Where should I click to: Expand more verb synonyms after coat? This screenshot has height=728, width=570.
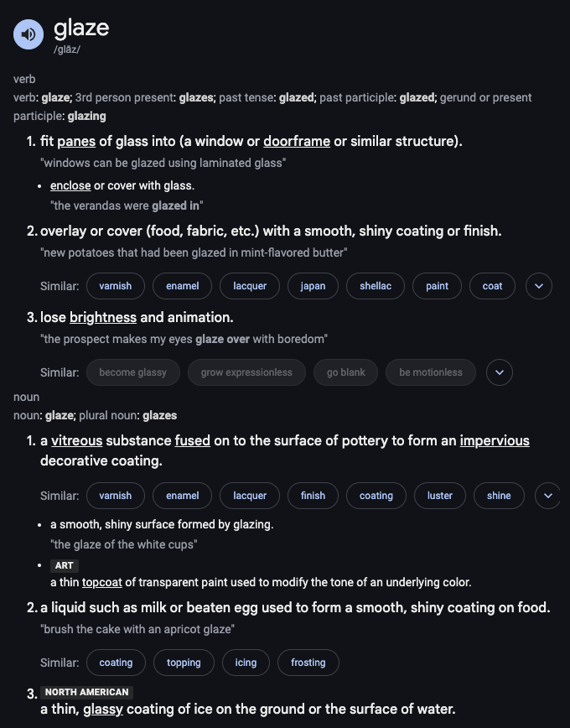(539, 286)
